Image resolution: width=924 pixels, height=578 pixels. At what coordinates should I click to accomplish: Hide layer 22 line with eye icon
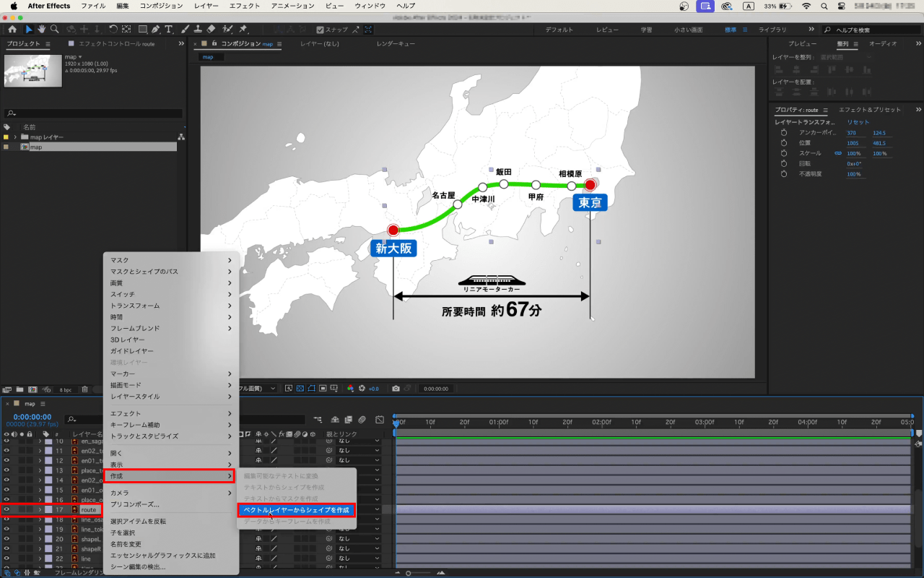click(x=6, y=558)
